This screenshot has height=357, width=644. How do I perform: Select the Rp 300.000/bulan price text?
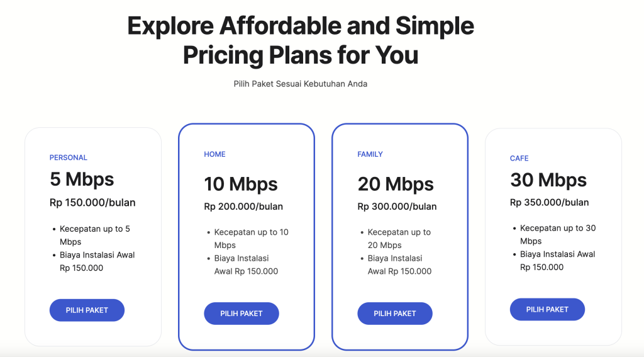(x=397, y=207)
